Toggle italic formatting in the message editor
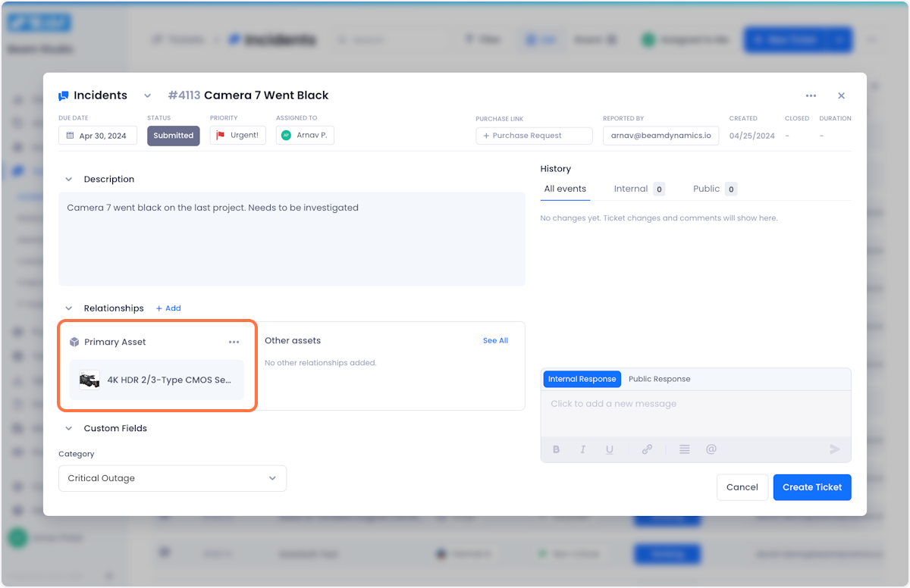Viewport: 910px width, 588px height. coord(582,449)
